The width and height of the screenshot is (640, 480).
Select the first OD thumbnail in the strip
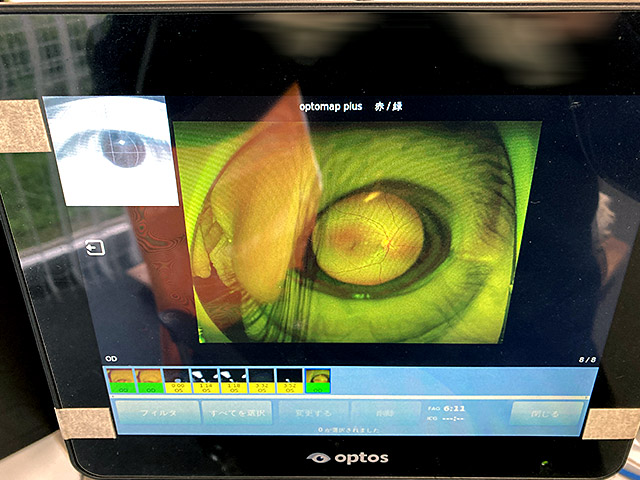pos(121,381)
